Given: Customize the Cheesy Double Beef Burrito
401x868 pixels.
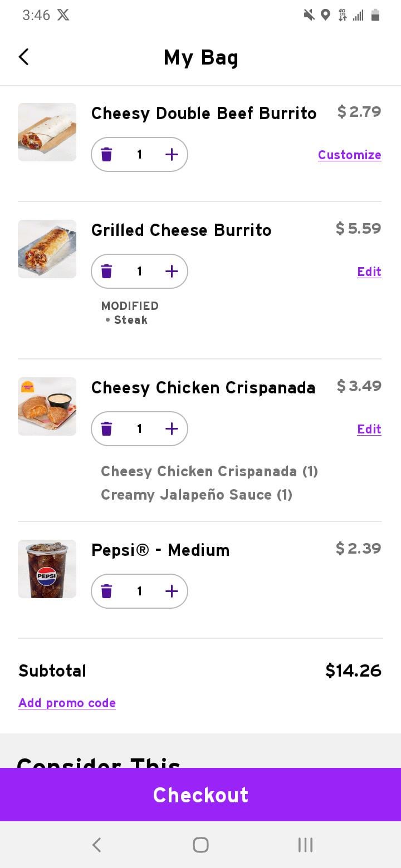Looking at the screenshot, I should [349, 155].
